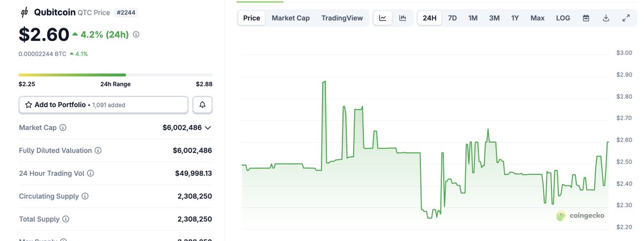Click the download chart data icon
The image size is (644, 241).
(606, 18)
